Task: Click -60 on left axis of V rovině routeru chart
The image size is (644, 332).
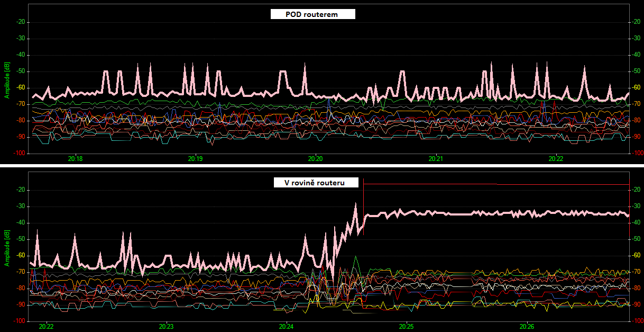Action: coord(22,256)
